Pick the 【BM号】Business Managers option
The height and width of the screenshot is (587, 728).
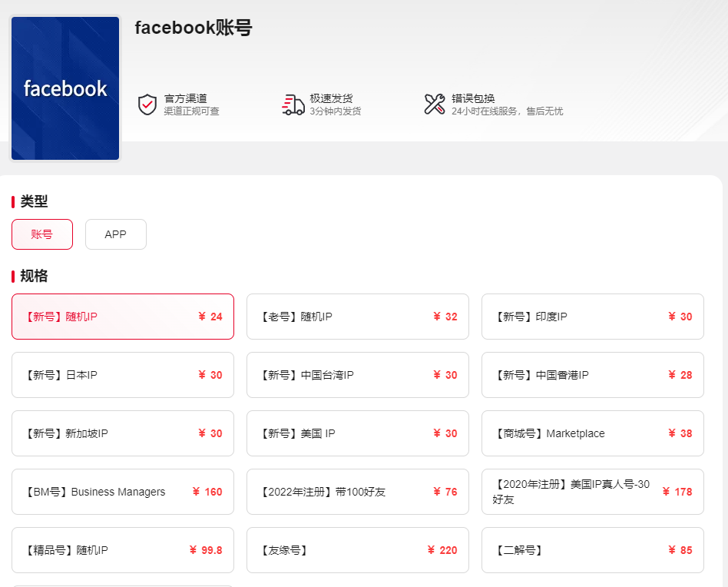point(123,492)
